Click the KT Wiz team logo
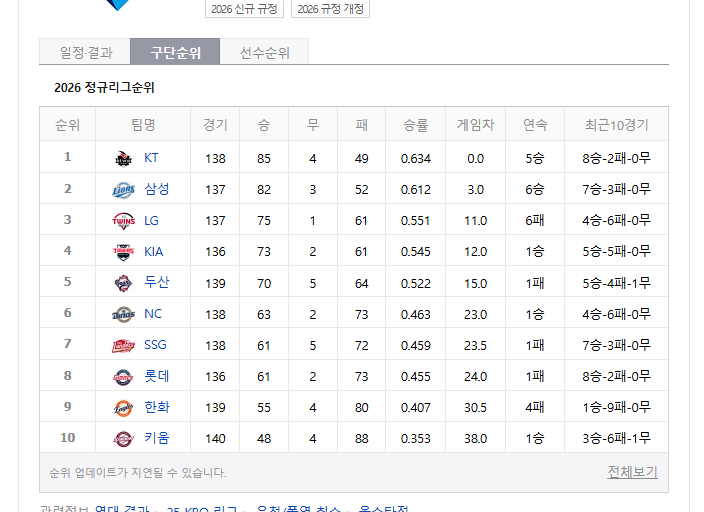This screenshot has width=704, height=512. 123,159
